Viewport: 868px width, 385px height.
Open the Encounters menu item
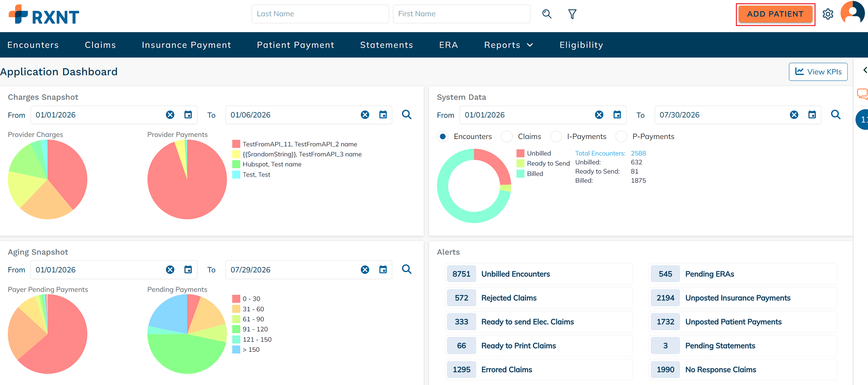[x=33, y=45]
